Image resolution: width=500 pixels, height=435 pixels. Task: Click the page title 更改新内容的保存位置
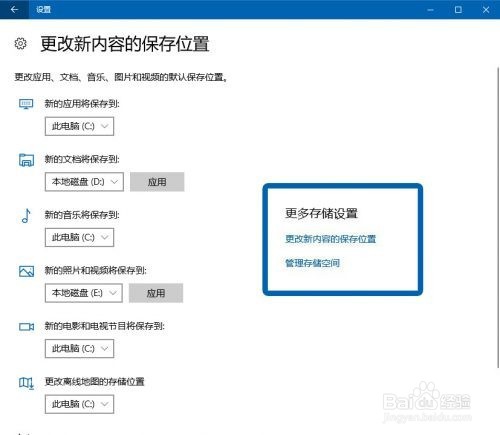125,44
